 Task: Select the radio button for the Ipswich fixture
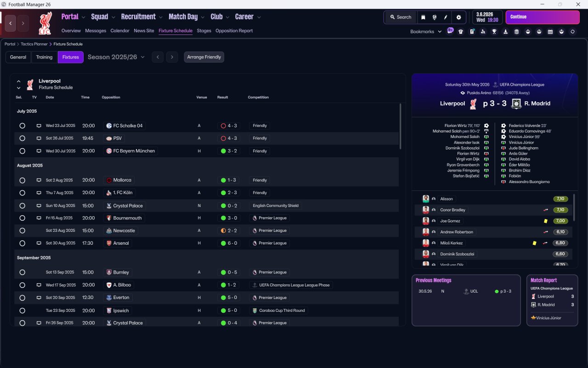pyautogui.click(x=22, y=310)
